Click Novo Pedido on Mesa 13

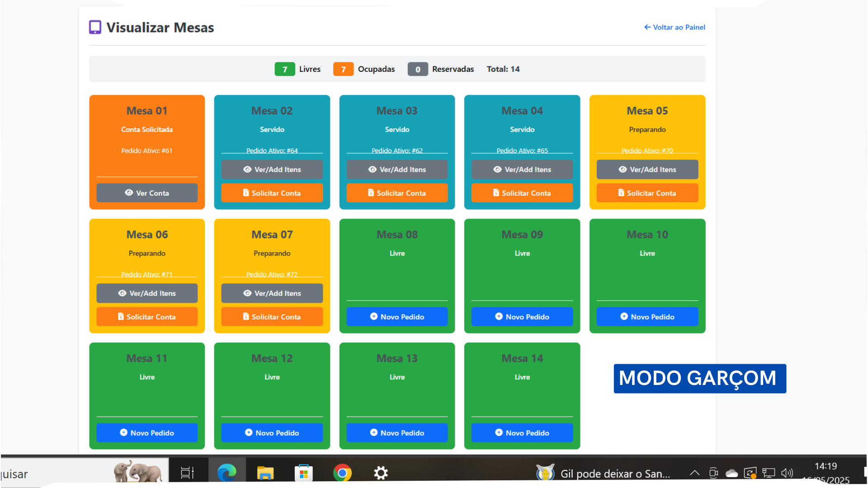(x=397, y=433)
